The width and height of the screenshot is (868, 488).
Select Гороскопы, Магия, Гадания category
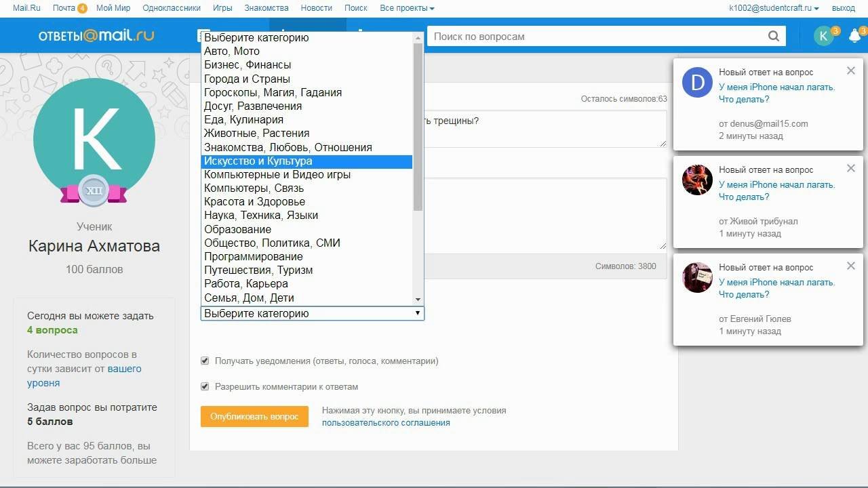307,92
